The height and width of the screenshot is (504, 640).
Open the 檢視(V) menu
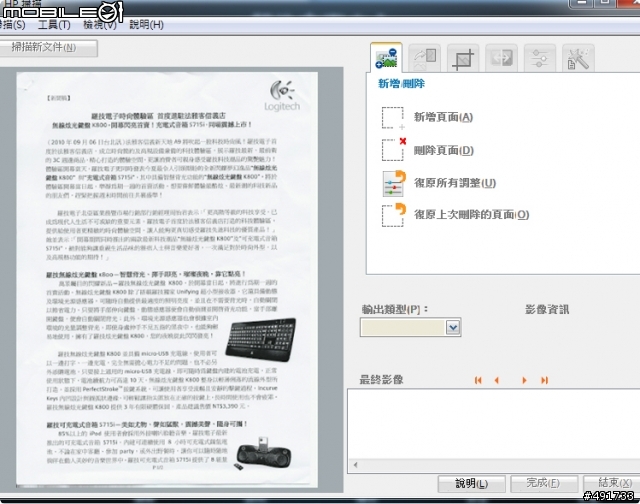click(x=100, y=25)
